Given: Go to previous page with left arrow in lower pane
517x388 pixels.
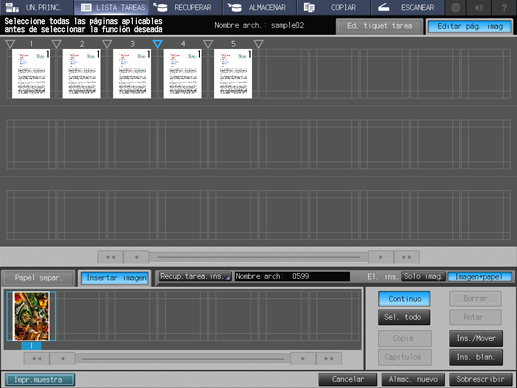Looking at the screenshot, I should [63, 359].
